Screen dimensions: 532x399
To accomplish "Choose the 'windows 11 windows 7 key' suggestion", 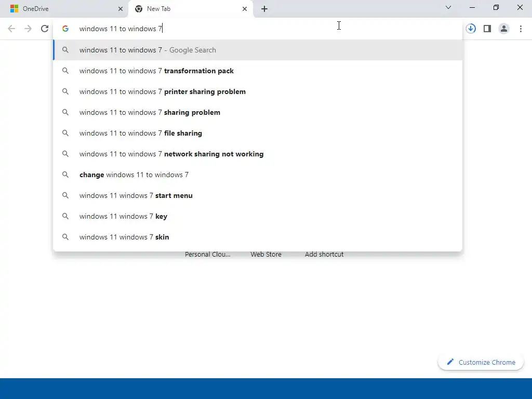I will pos(258,216).
